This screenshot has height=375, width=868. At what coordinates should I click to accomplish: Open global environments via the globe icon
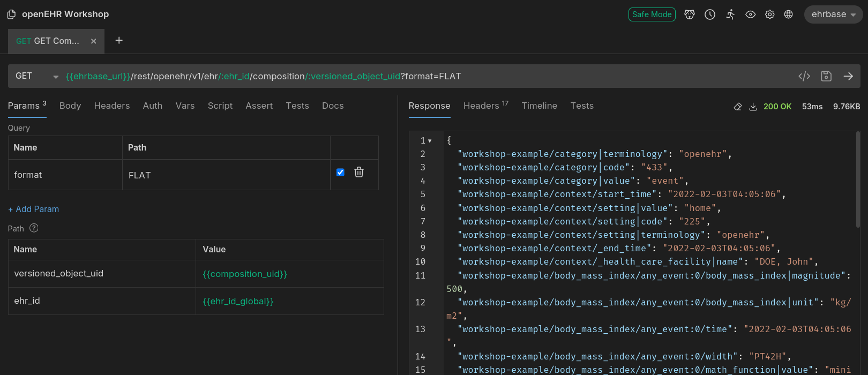[788, 14]
